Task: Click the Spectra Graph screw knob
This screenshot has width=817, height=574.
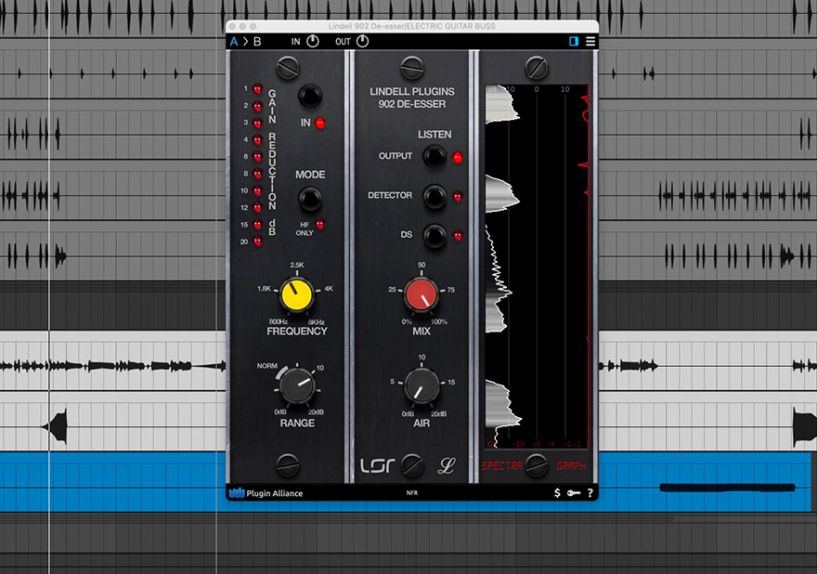Action: pyautogui.click(x=536, y=466)
